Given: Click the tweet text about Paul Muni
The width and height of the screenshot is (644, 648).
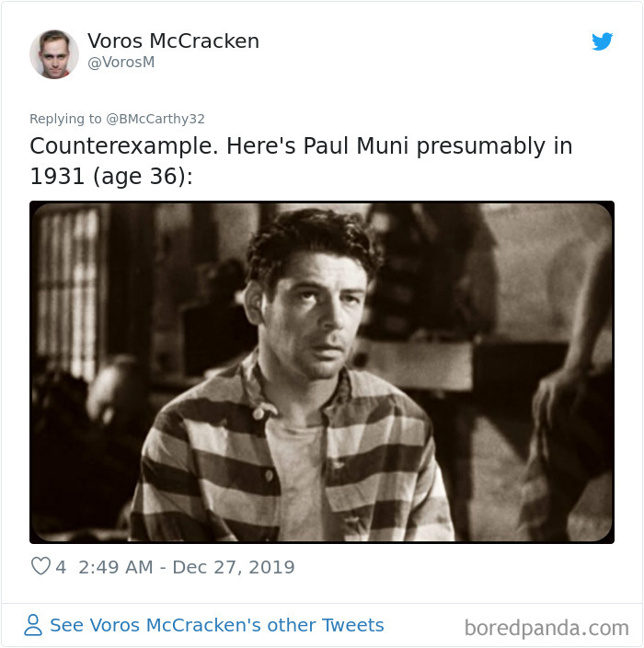Looking at the screenshot, I should coord(301,161).
